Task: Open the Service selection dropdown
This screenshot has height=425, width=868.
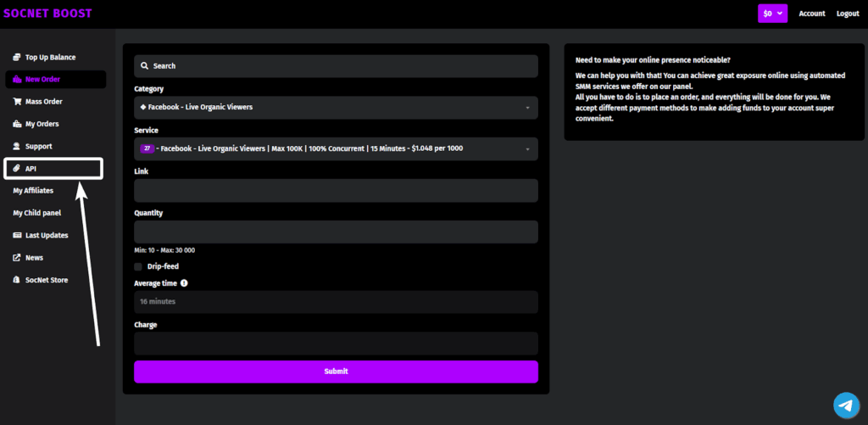Action: point(336,149)
